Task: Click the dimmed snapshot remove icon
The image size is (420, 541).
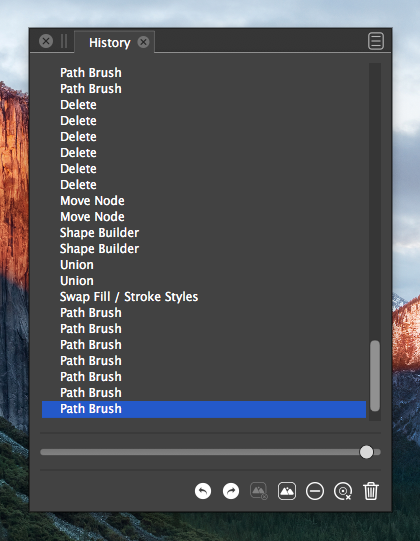Action: [x=259, y=491]
